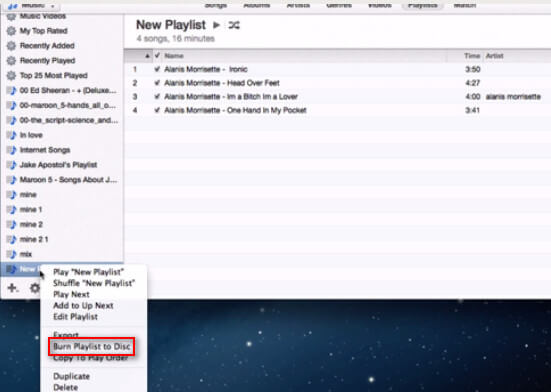Select the mine 2 playlist

click(31, 224)
